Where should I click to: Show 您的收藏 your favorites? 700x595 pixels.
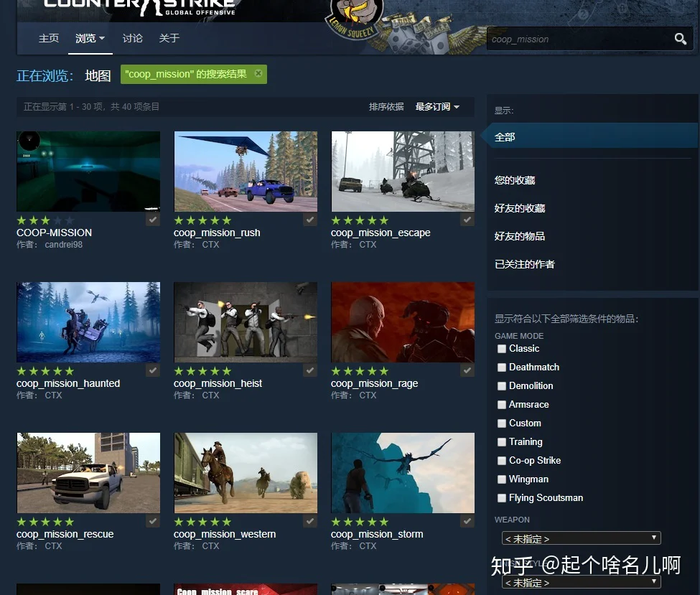(515, 180)
